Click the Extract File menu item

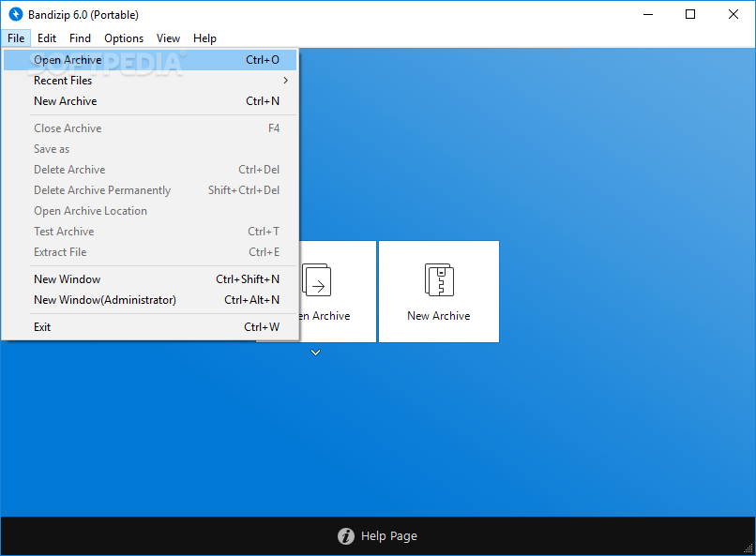(x=150, y=252)
